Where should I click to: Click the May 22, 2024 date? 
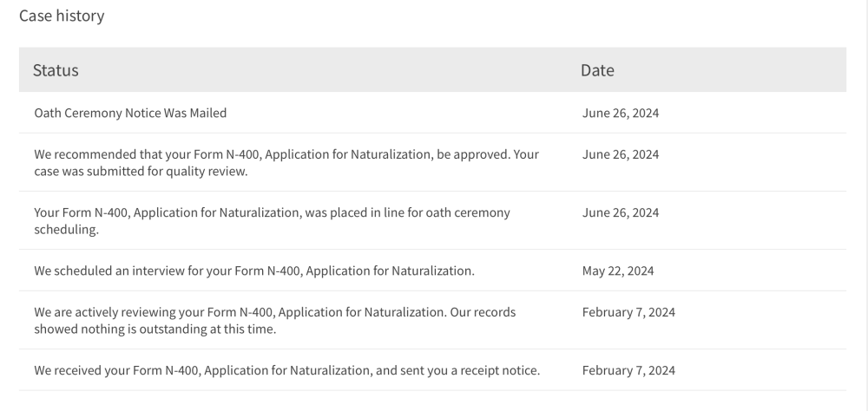(618, 271)
